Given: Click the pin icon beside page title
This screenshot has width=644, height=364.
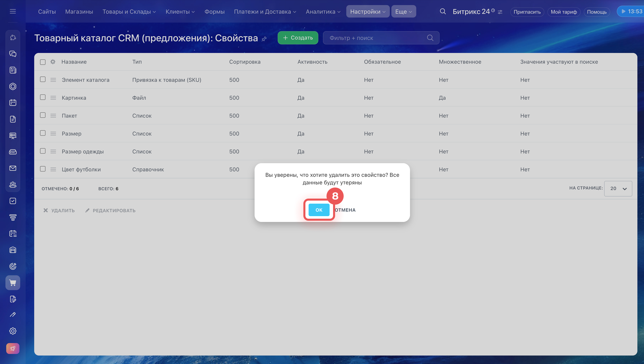Looking at the screenshot, I should point(264,39).
